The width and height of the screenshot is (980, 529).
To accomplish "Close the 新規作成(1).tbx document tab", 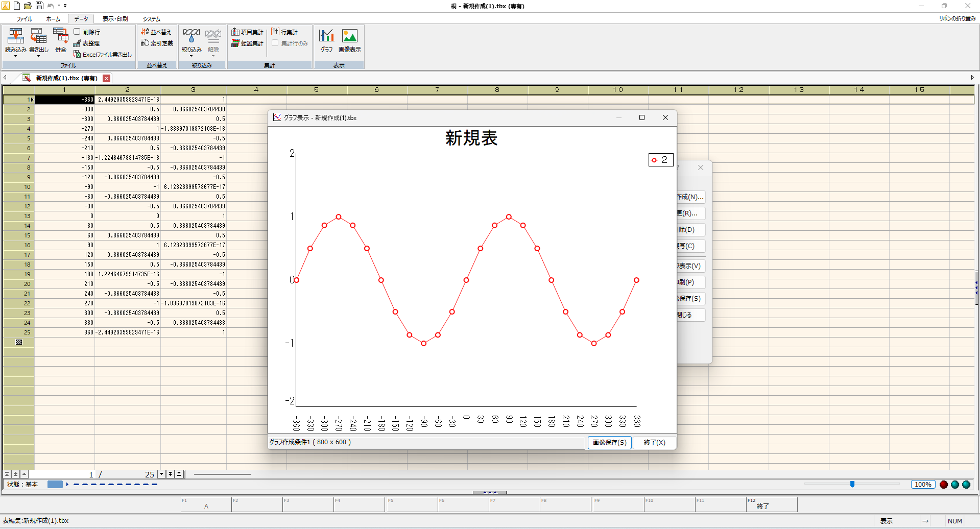I will coord(106,78).
